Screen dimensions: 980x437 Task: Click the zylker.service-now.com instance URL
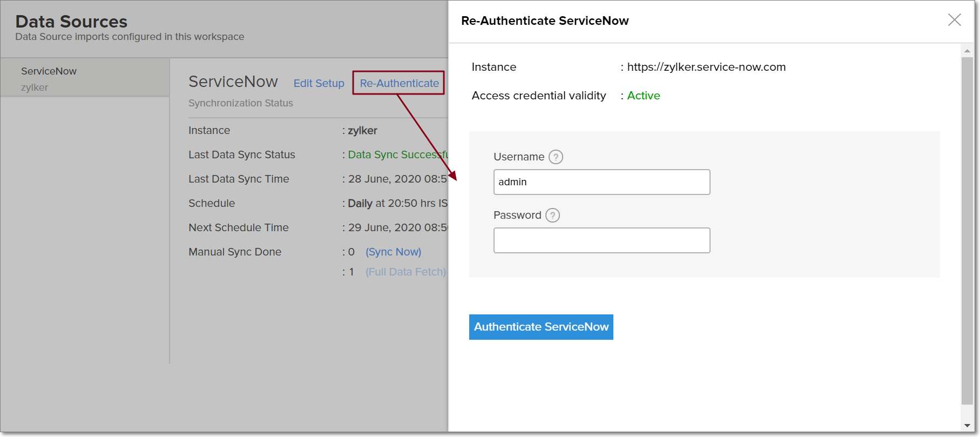[x=706, y=67]
